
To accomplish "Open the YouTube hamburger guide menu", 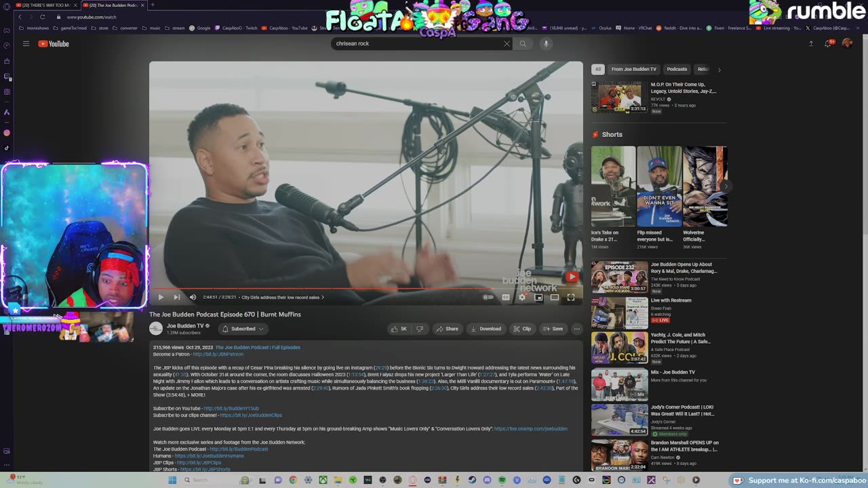I will click(26, 43).
